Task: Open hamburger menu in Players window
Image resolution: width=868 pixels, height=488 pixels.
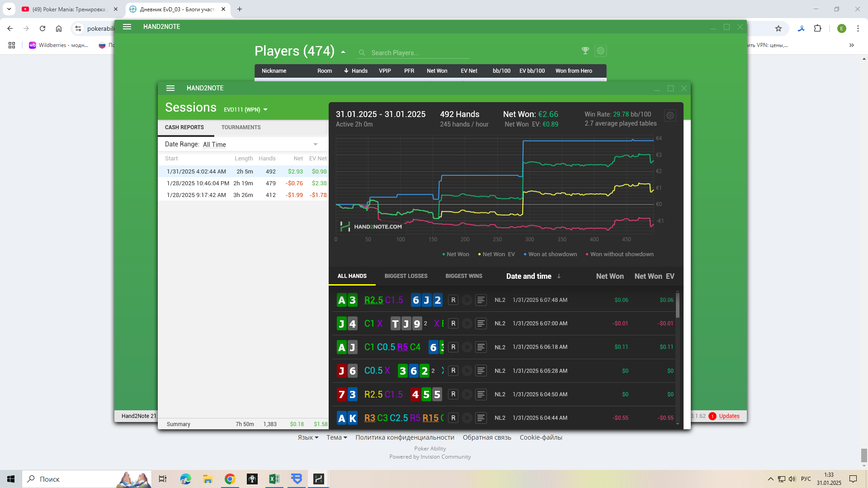Action: point(127,27)
